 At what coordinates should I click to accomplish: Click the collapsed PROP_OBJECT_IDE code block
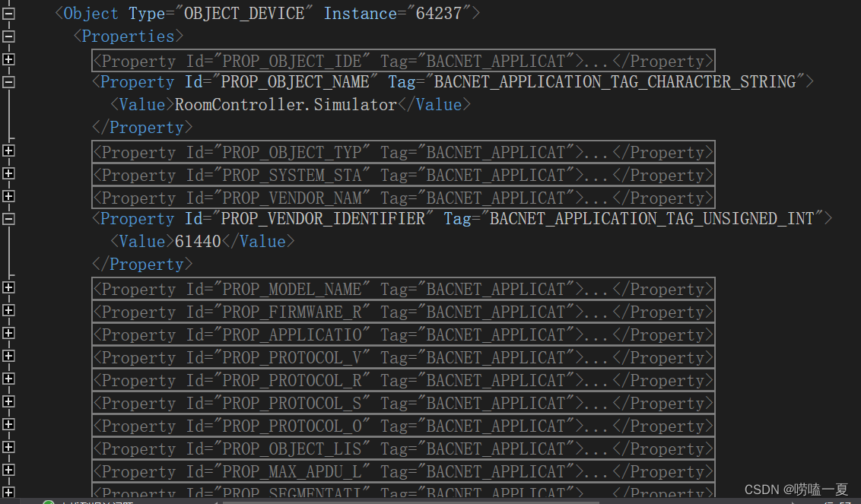point(403,60)
